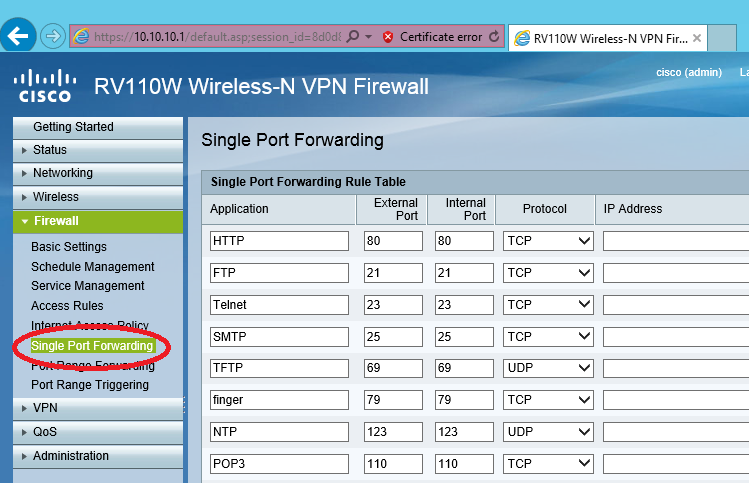
Task: Click the Cisco logo
Action: point(44,86)
